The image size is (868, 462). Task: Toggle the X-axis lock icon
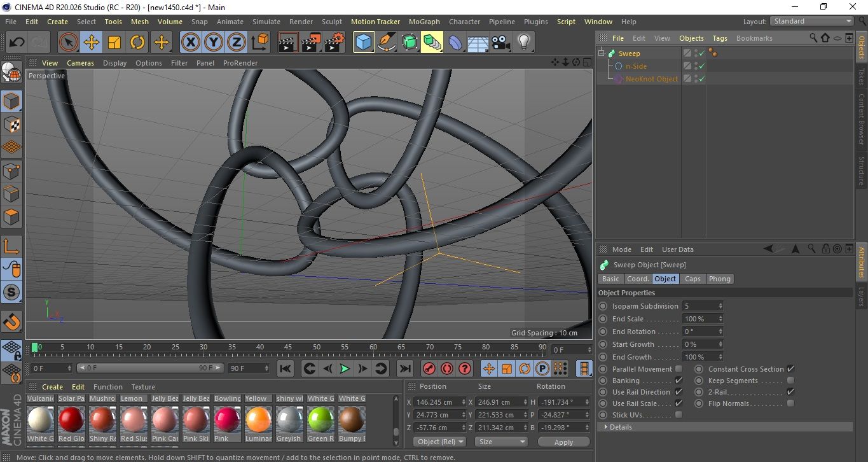coord(190,43)
